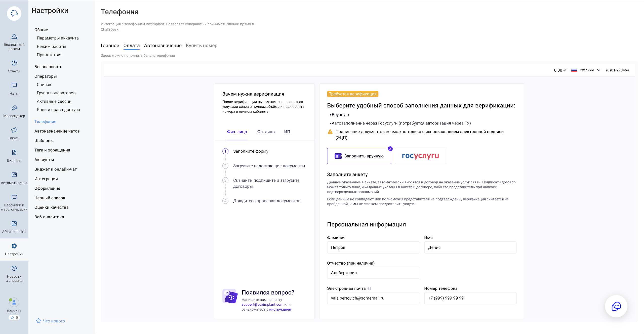The height and width of the screenshot is (334, 644).
Task: Click the Фамилия input field
Action: click(x=373, y=247)
